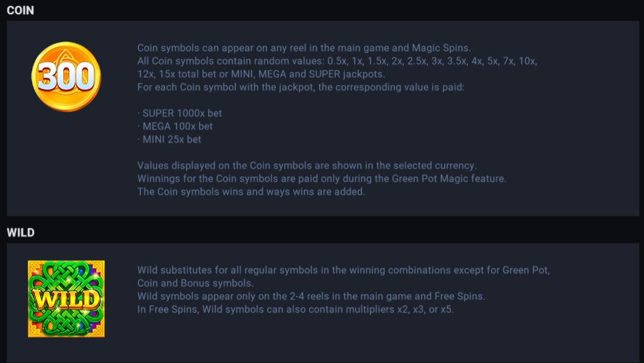The height and width of the screenshot is (363, 644).
Task: Click the text about coins appearing on any reel
Action: 304,48
